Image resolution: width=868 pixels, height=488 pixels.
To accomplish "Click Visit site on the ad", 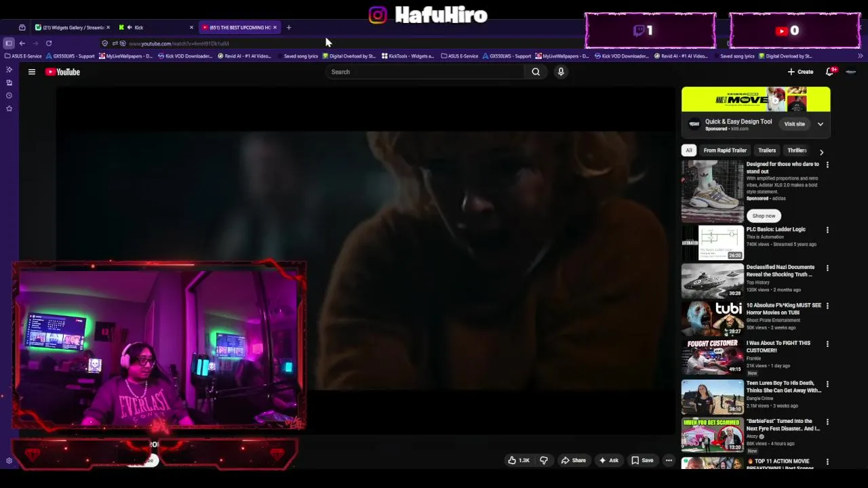I will coord(794,124).
